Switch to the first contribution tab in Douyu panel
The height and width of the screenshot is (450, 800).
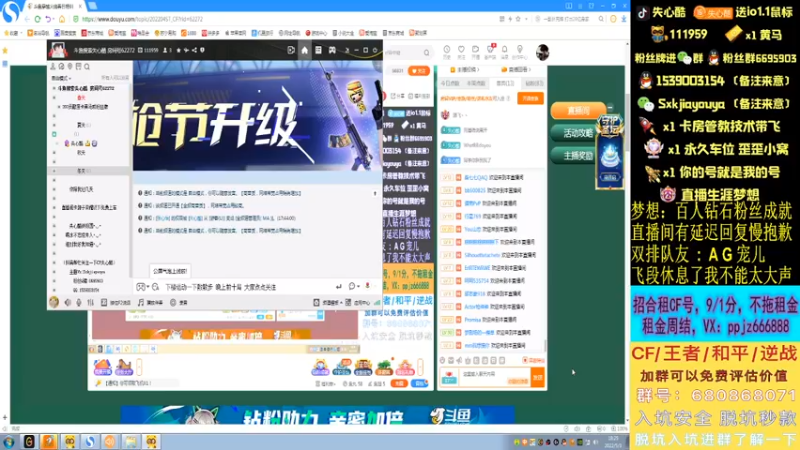click(x=450, y=83)
